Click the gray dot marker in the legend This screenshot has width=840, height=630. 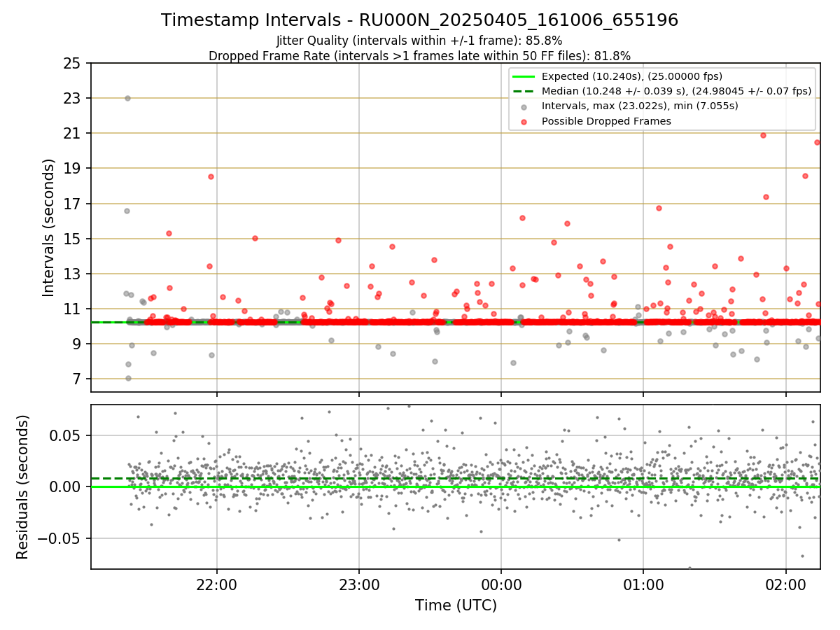click(524, 106)
